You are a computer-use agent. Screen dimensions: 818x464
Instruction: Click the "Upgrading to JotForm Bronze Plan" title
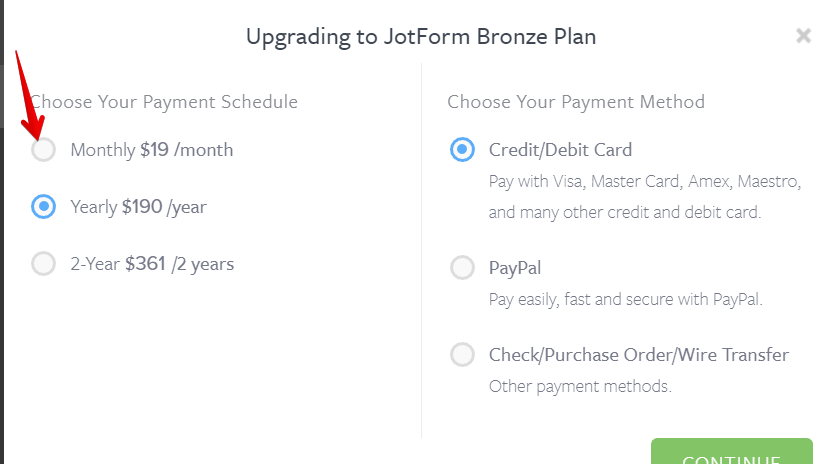pyautogui.click(x=421, y=38)
